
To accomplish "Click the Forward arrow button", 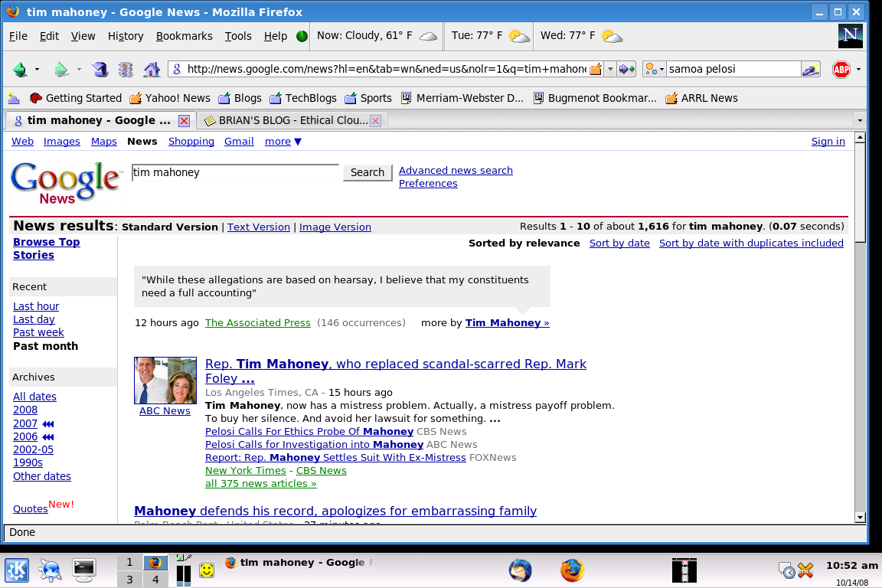I will pos(60,69).
